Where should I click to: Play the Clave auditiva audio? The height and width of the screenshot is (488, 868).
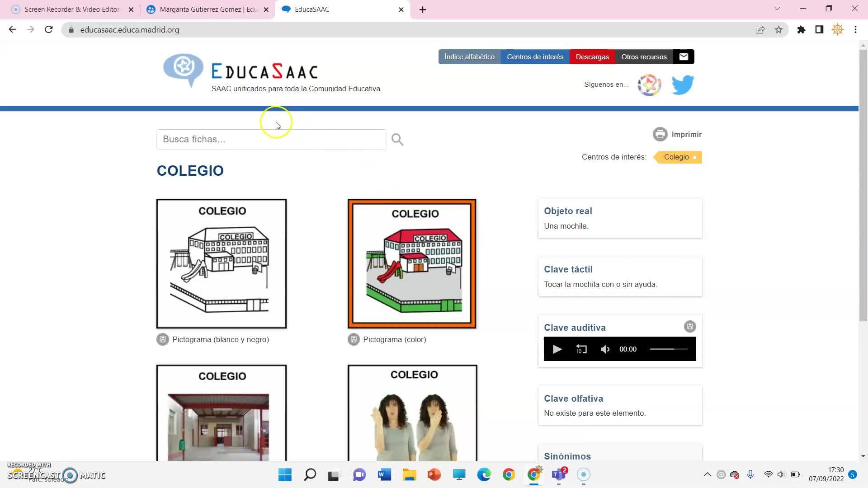[557, 349]
